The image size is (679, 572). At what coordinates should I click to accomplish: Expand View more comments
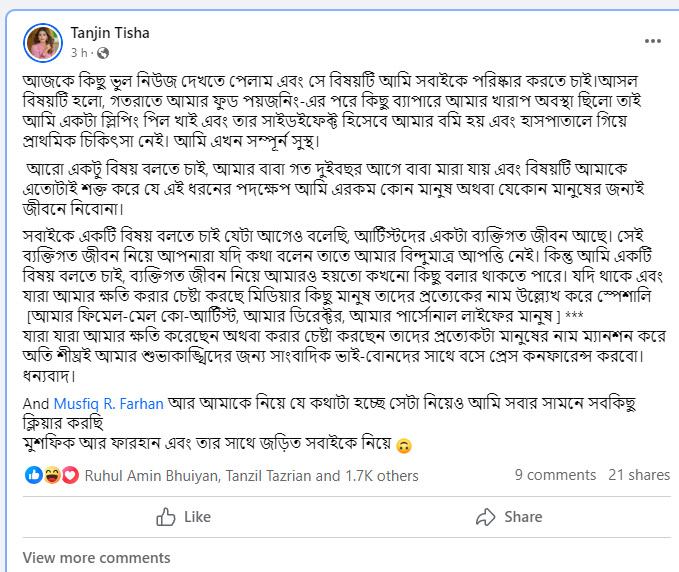(96, 558)
